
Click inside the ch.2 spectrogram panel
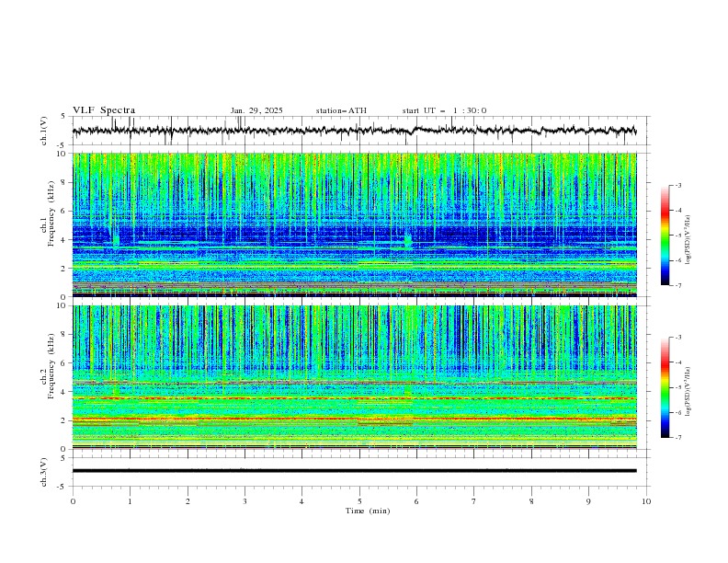coord(354,377)
